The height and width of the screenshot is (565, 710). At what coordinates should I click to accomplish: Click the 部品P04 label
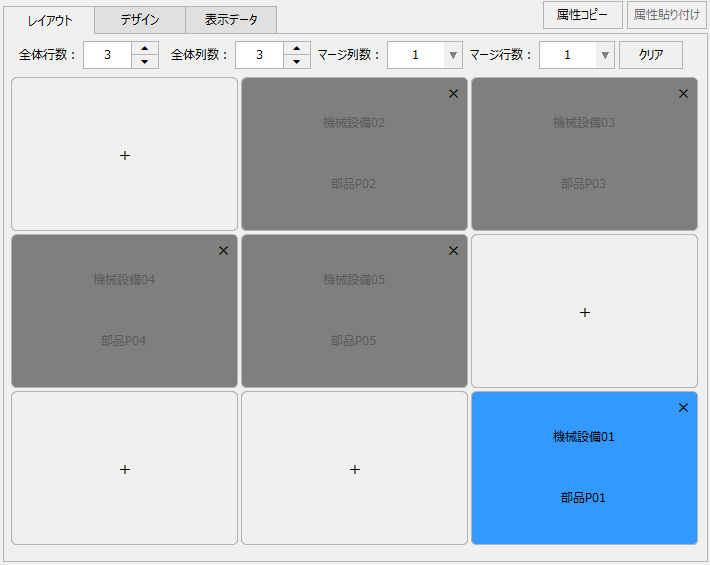(123, 341)
